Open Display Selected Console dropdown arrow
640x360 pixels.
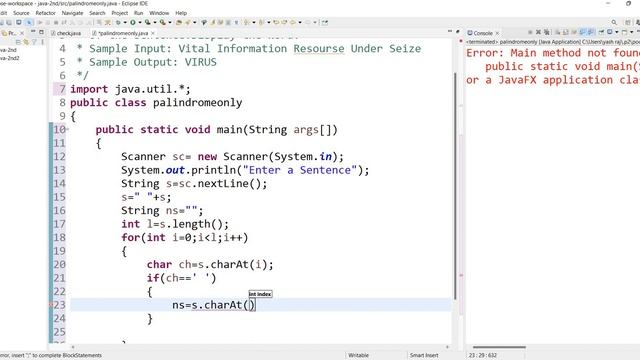617,32
